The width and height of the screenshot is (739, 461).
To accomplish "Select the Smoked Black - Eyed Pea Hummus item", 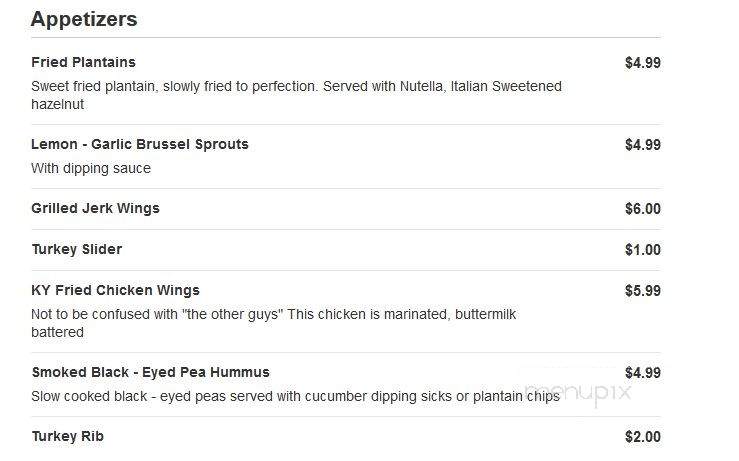I will click(x=150, y=372).
